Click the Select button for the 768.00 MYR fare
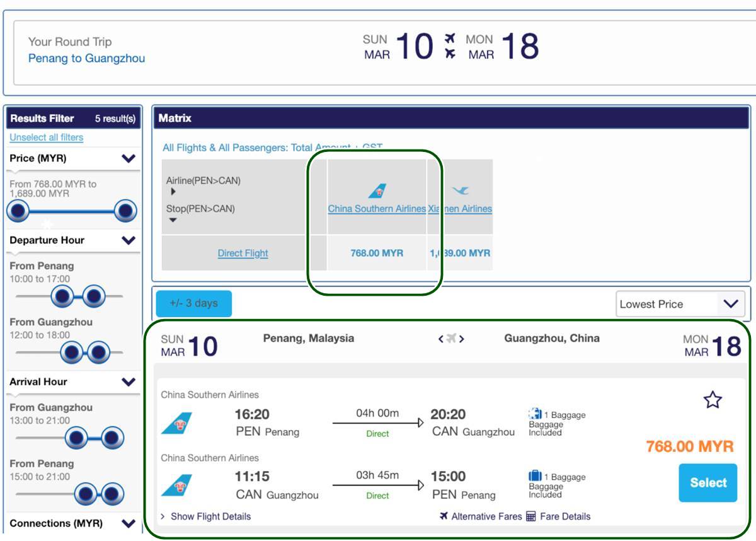The height and width of the screenshot is (541, 756). pos(708,482)
